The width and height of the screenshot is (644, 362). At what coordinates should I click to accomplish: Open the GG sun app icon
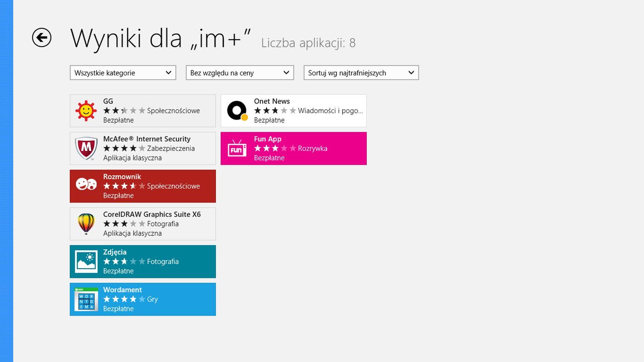tap(86, 111)
